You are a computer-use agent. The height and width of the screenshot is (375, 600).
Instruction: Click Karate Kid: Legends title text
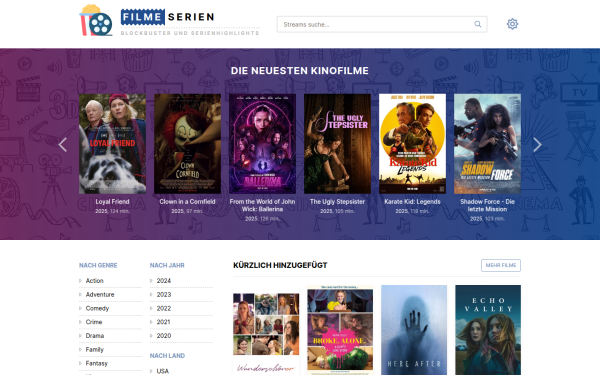click(412, 202)
